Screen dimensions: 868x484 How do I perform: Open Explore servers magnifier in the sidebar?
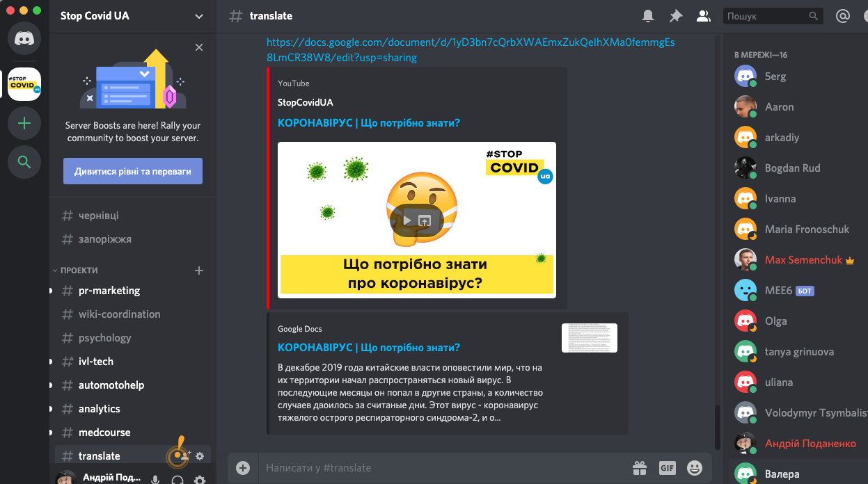(x=24, y=163)
